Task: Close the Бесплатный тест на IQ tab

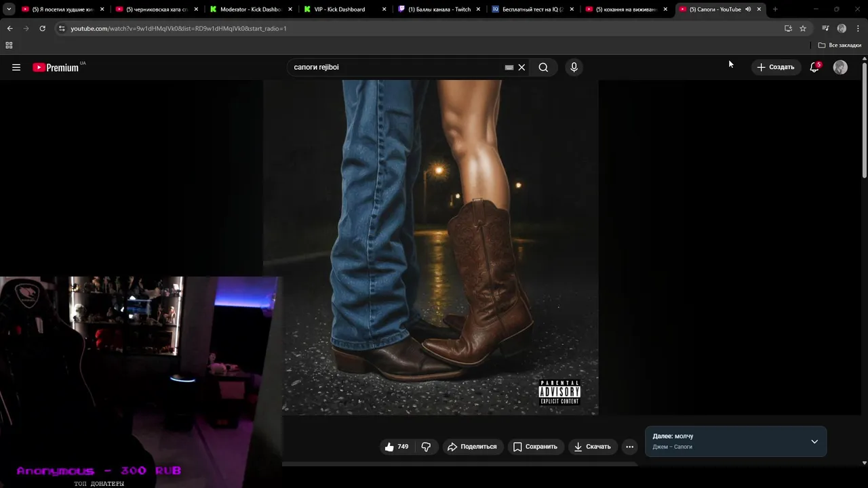Action: click(x=572, y=9)
